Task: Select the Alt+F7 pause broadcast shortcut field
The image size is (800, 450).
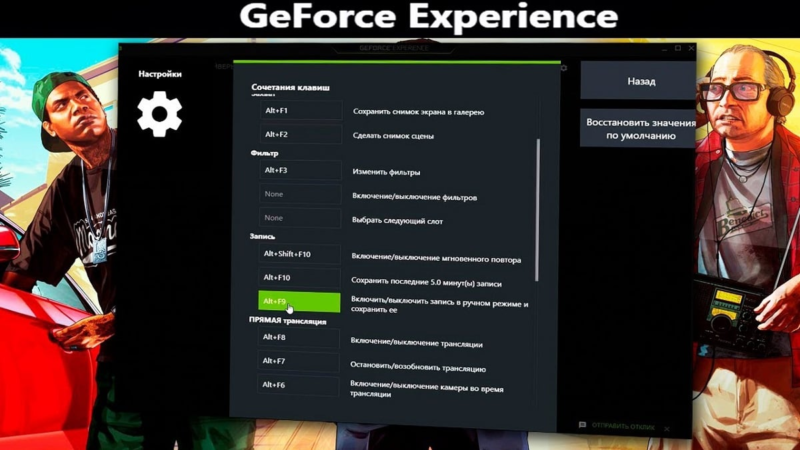Action: click(299, 361)
